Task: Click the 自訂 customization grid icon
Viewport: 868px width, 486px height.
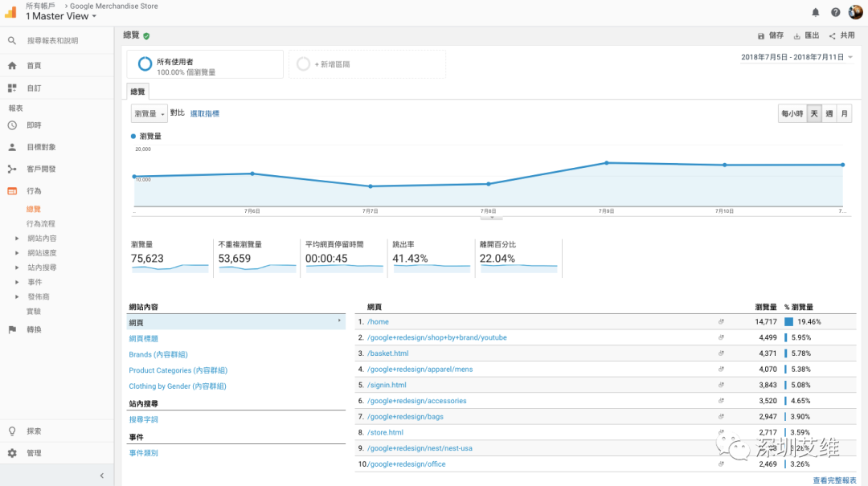Action: 12,88
